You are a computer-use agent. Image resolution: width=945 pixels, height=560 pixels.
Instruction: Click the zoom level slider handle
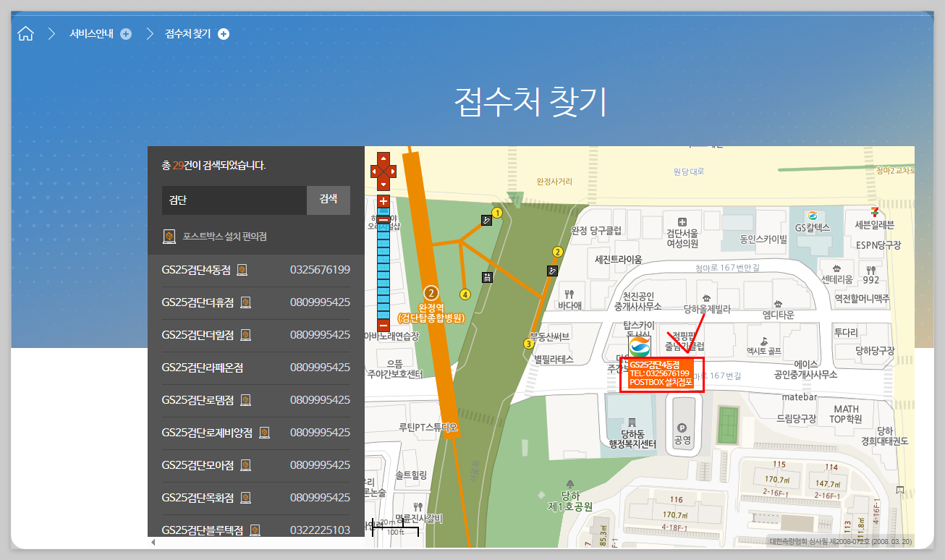point(383,219)
